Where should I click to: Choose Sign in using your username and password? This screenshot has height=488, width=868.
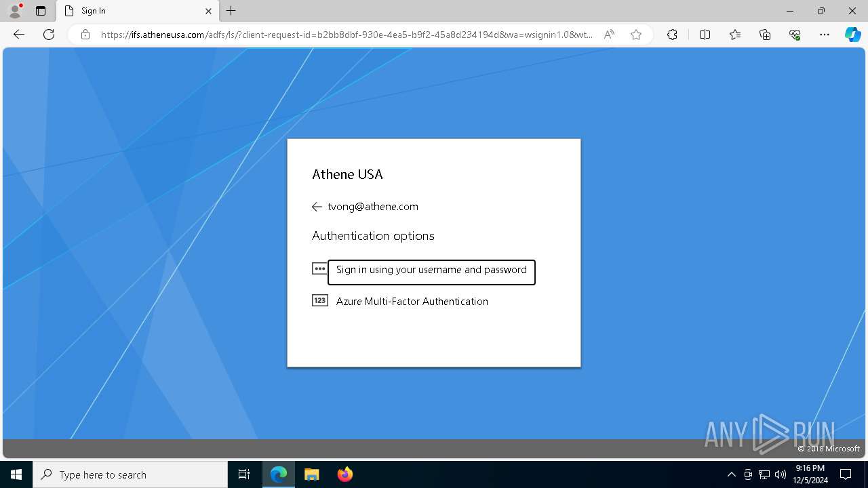[x=431, y=272]
